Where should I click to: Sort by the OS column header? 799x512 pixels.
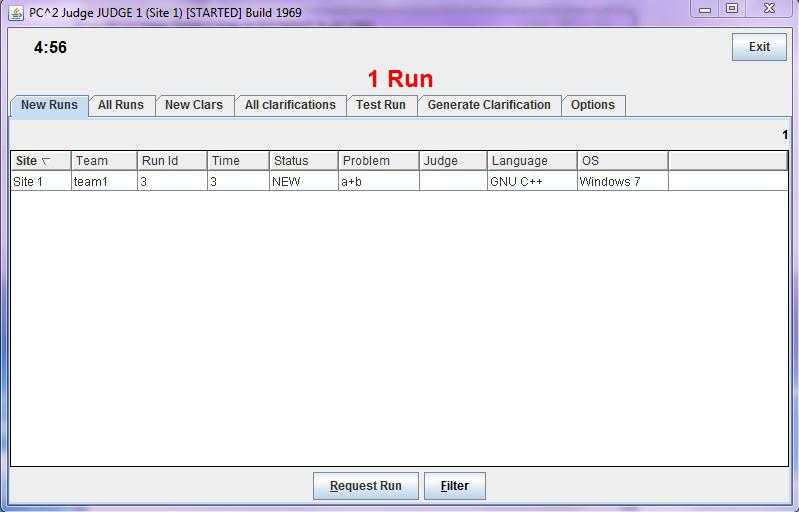623,161
